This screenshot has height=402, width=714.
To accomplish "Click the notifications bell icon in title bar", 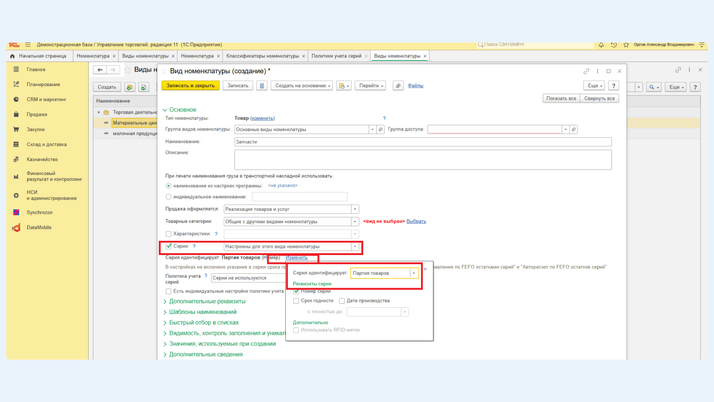I will [601, 45].
